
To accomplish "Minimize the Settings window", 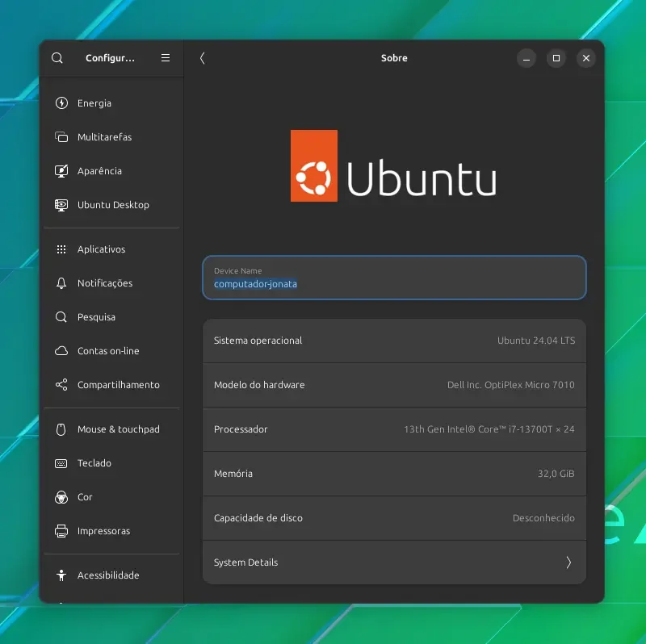I will pos(526,58).
